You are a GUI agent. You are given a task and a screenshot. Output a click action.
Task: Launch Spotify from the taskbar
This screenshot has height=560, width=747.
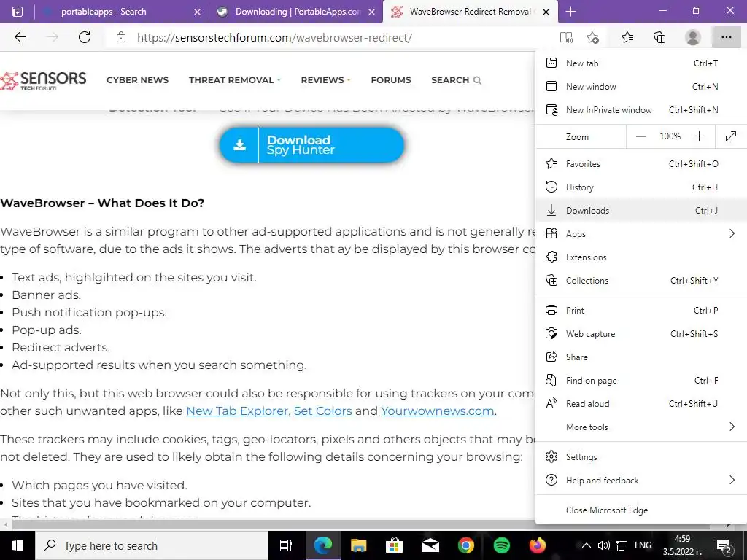[x=502, y=545]
